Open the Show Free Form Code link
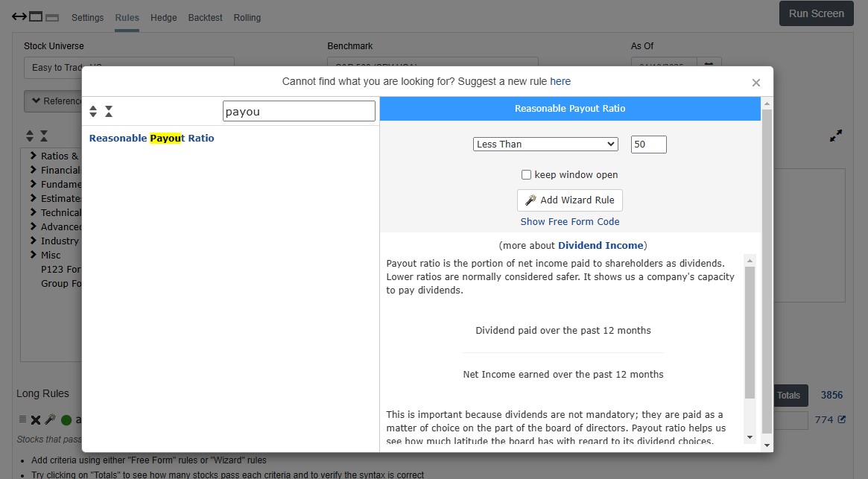Screen dimensions: 868x479 570,222
